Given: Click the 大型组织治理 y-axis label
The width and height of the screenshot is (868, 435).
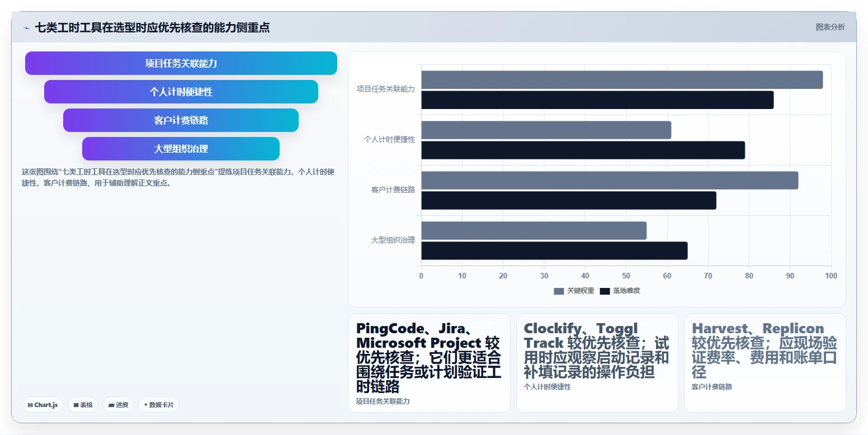Looking at the screenshot, I should tap(393, 240).
